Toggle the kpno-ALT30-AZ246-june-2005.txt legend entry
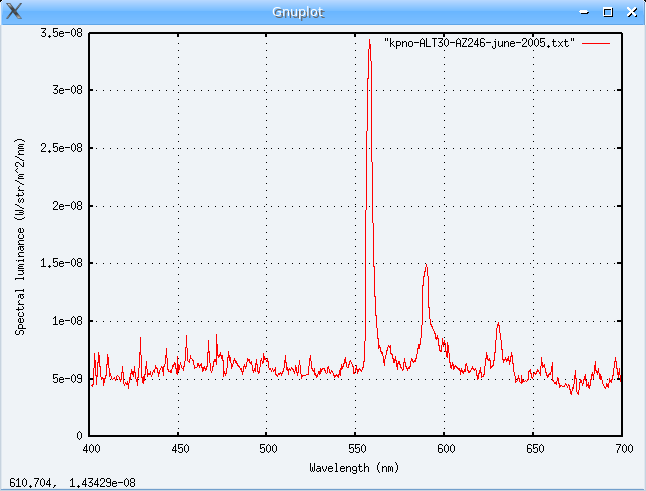This screenshot has width=646, height=491. [x=479, y=45]
